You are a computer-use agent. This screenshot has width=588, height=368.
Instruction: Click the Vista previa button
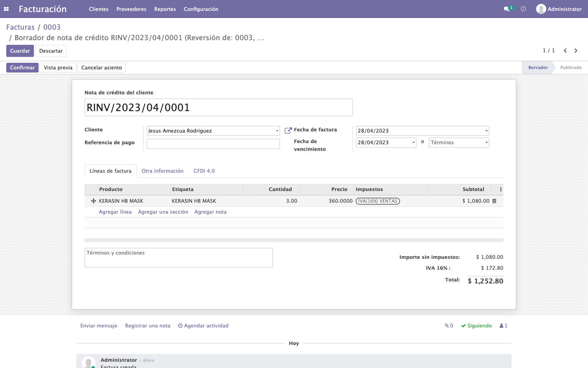click(x=58, y=68)
